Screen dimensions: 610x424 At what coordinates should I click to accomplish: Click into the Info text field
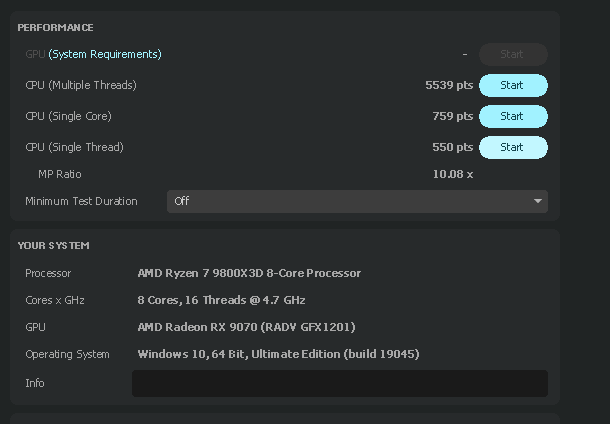coord(340,384)
